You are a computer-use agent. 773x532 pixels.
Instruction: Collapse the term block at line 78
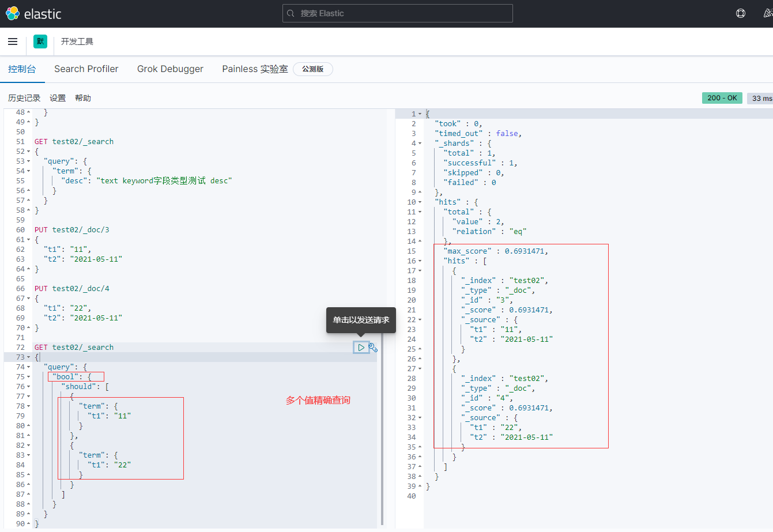click(28, 406)
